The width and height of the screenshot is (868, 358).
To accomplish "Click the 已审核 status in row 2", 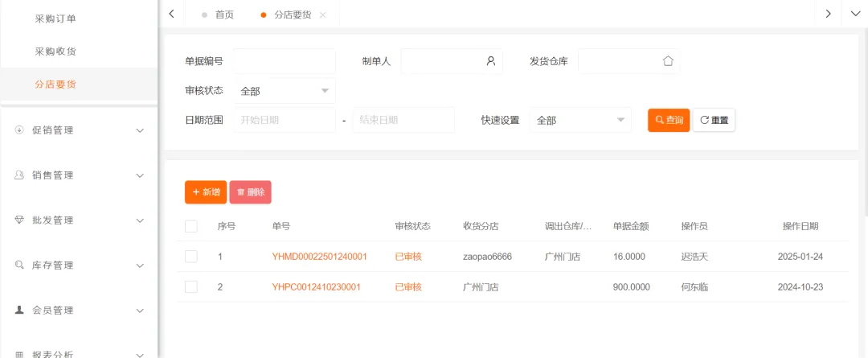I will click(408, 287).
